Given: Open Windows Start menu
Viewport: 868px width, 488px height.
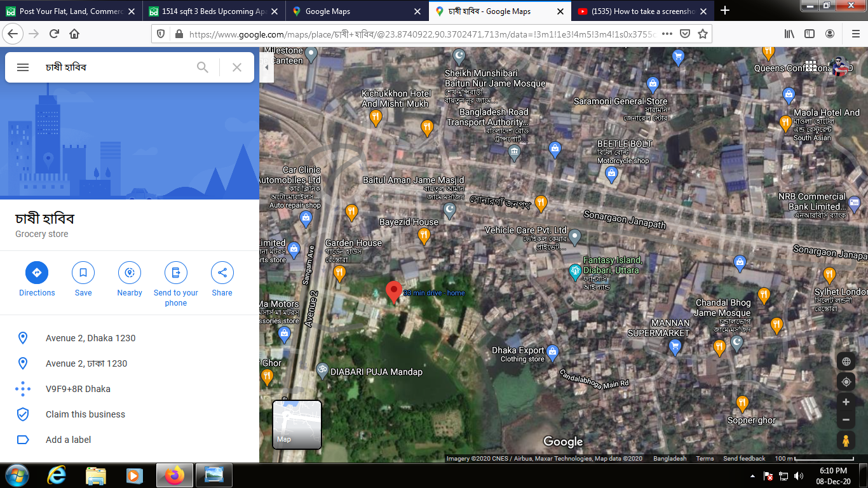Looking at the screenshot, I should click(x=16, y=475).
